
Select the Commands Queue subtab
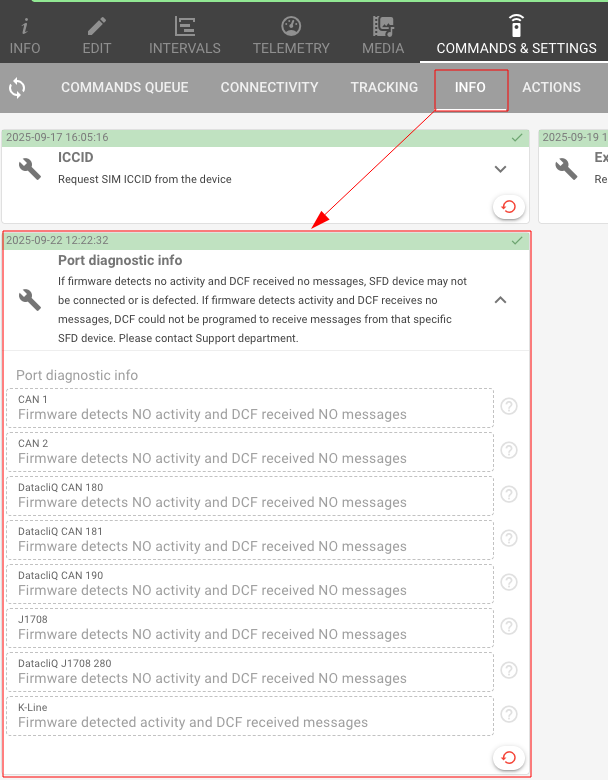pyautogui.click(x=125, y=88)
